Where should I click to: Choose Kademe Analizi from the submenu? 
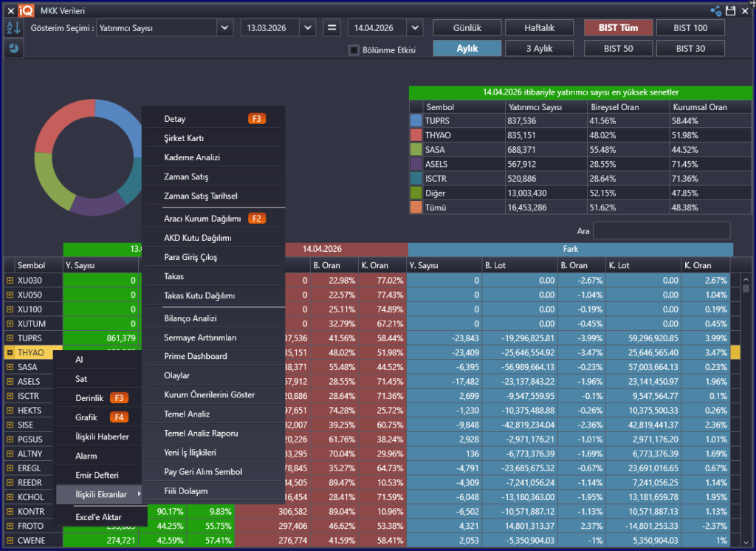coord(192,157)
